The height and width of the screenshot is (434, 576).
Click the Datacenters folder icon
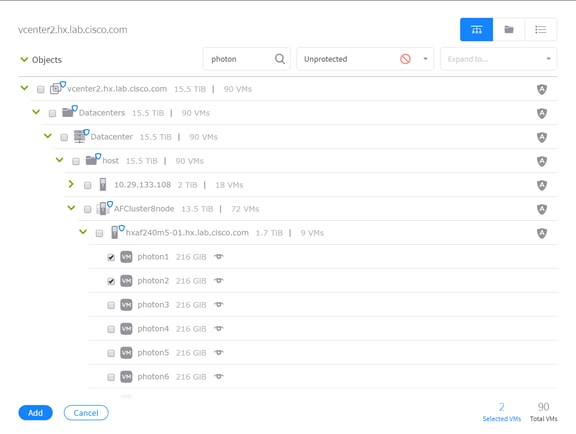pyautogui.click(x=69, y=111)
